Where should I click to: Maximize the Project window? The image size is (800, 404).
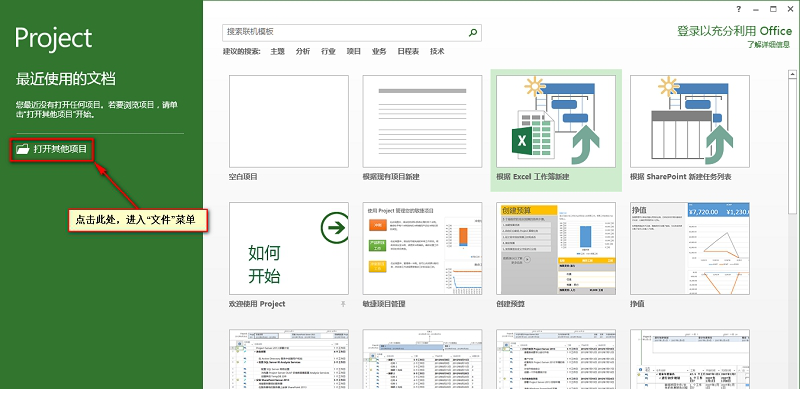click(773, 9)
